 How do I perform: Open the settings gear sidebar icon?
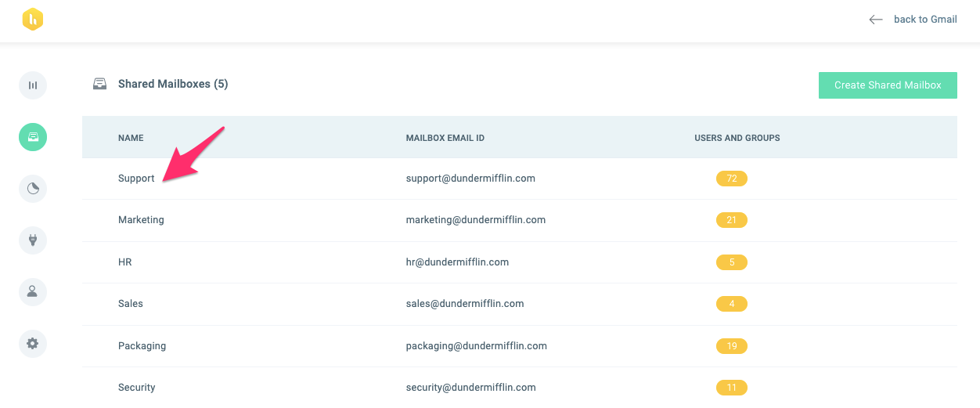[33, 343]
